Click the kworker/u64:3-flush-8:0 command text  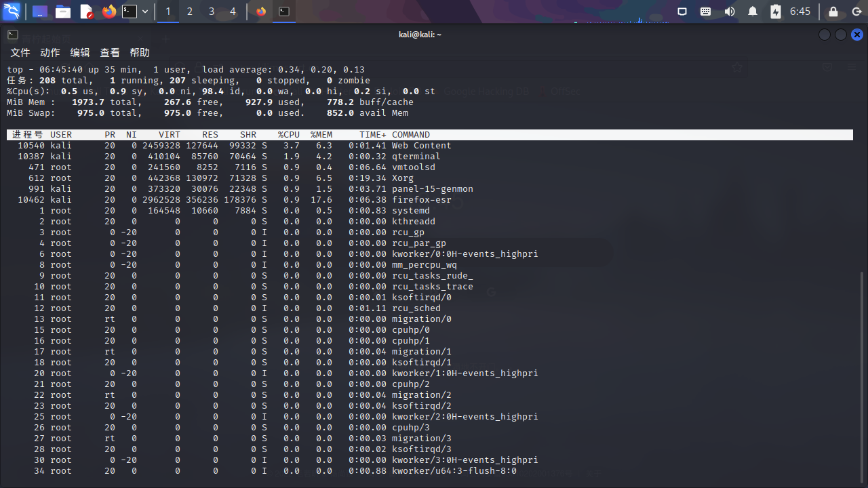click(x=454, y=471)
